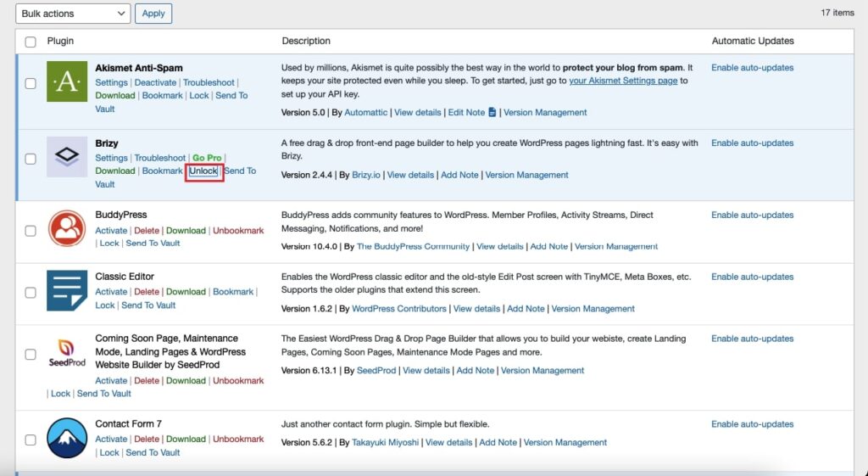Image resolution: width=868 pixels, height=476 pixels.
Task: Activate the SeedProd plugin
Action: [x=111, y=381]
